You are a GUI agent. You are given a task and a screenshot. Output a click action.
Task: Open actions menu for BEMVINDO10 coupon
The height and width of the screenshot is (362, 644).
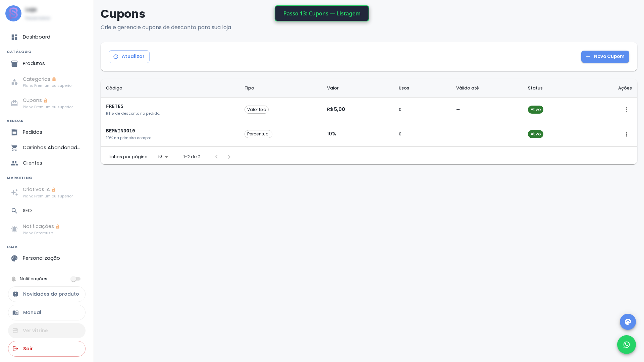tap(626, 134)
